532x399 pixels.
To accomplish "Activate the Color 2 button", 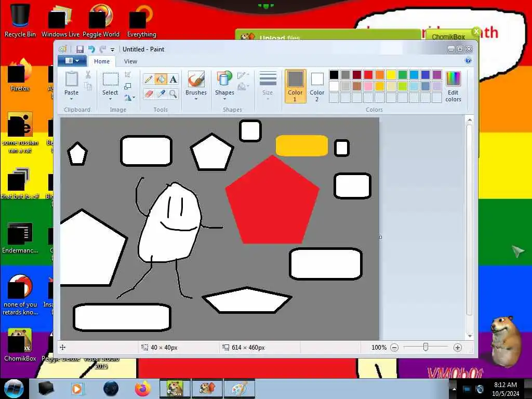I will (317, 86).
